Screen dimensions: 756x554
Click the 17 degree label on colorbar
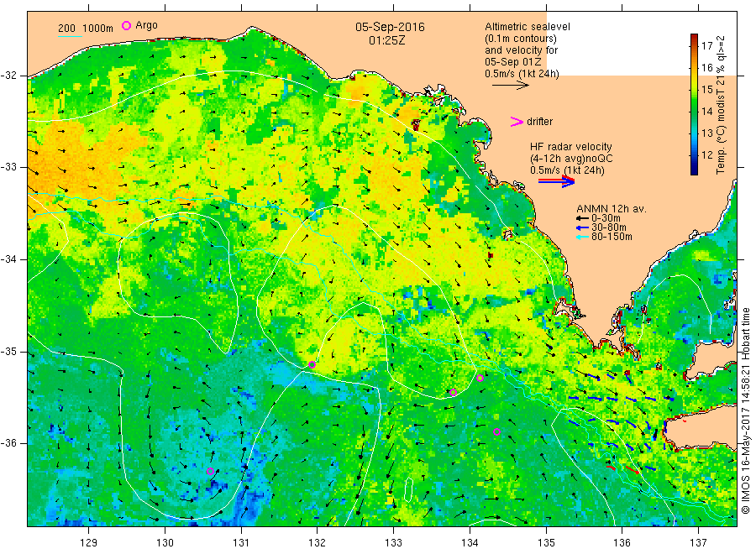(706, 46)
